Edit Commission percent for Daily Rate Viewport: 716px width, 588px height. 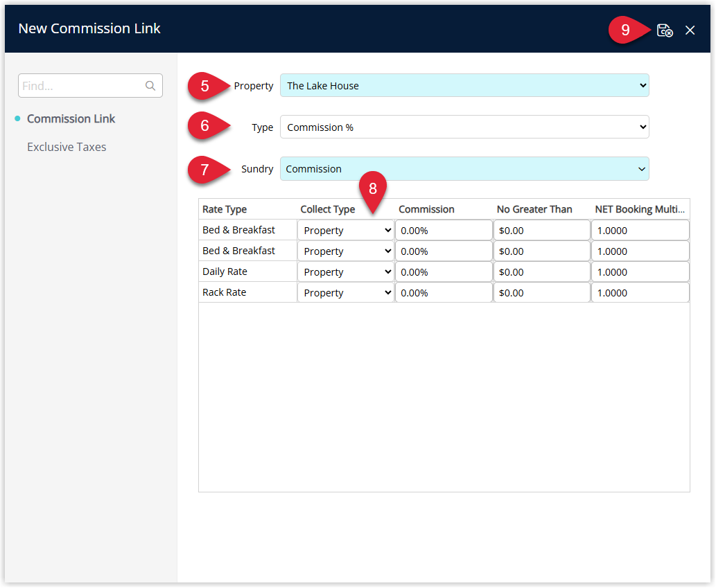[x=444, y=272]
